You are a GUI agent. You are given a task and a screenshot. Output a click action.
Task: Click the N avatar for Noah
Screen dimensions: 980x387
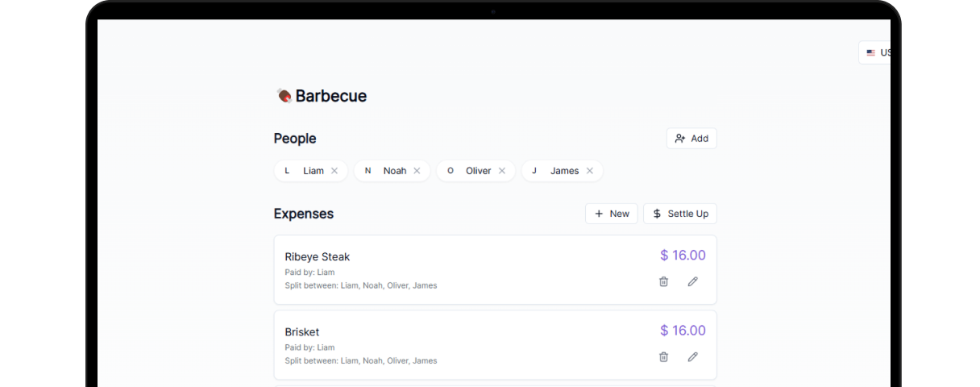click(368, 171)
